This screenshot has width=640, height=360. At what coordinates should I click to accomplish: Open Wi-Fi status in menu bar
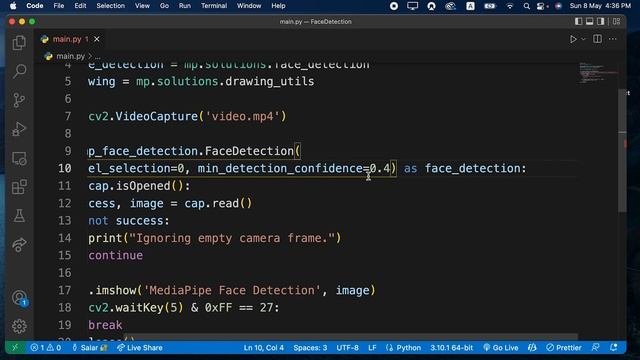[509, 6]
